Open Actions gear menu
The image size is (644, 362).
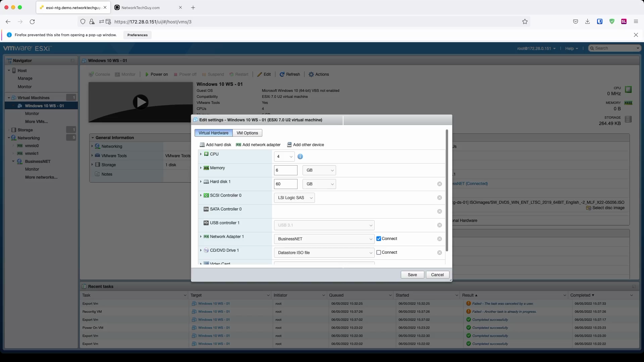319,74
